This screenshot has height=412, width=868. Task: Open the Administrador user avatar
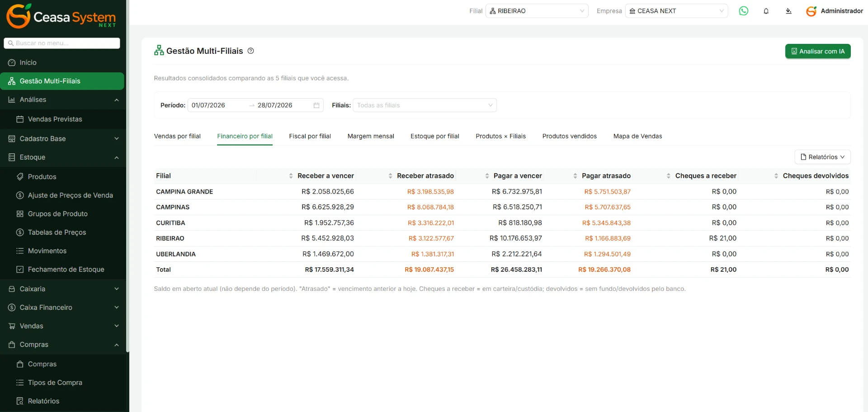(x=811, y=11)
